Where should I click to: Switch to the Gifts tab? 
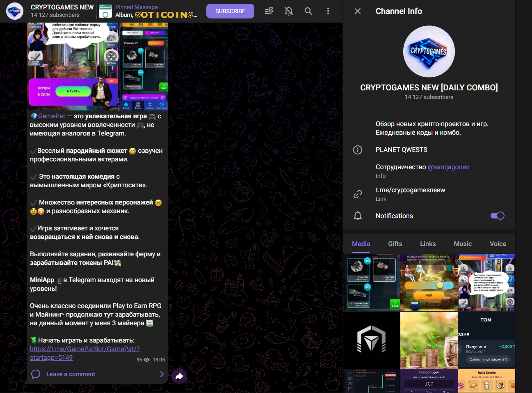click(395, 244)
